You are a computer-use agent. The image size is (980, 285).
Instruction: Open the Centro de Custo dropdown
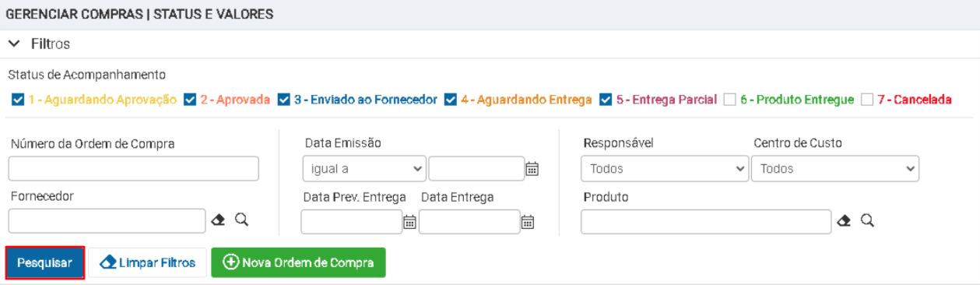[835, 168]
